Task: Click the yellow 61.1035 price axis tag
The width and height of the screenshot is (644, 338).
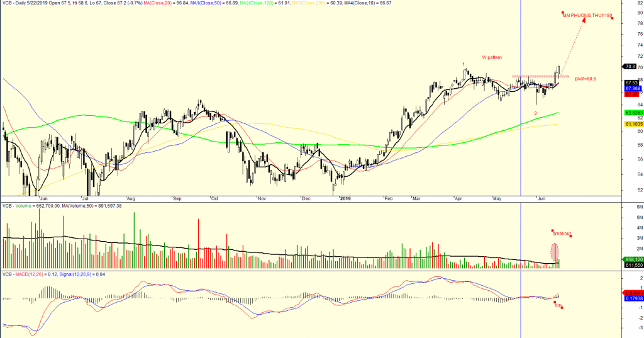Action: [x=632, y=124]
